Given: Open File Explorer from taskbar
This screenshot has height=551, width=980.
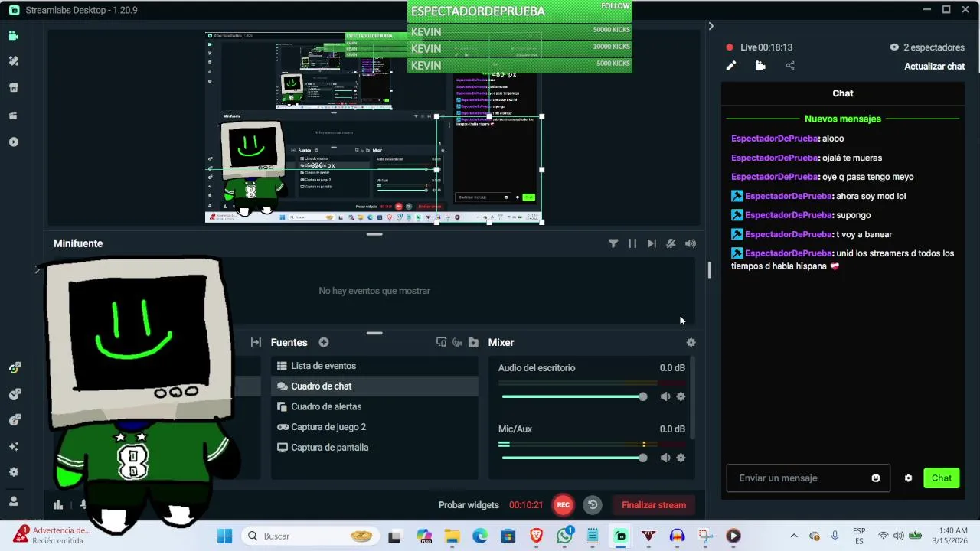Looking at the screenshot, I should point(452,536).
